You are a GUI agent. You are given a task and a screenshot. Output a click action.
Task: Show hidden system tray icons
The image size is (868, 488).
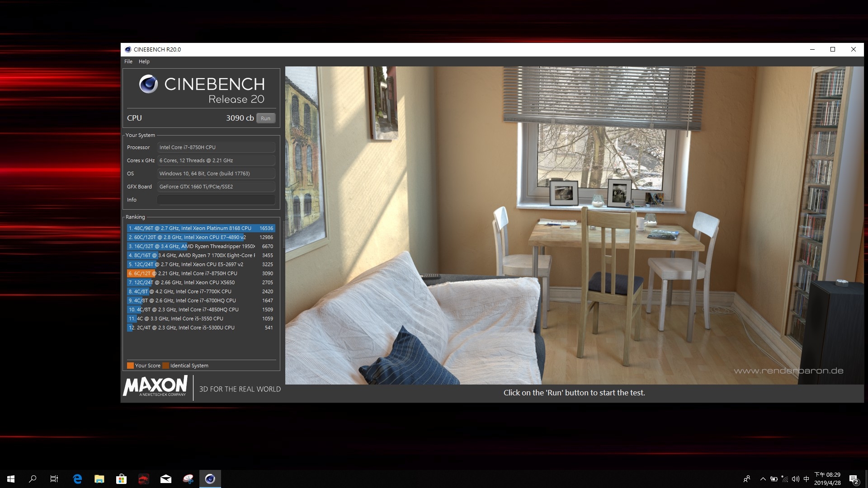coord(763,479)
